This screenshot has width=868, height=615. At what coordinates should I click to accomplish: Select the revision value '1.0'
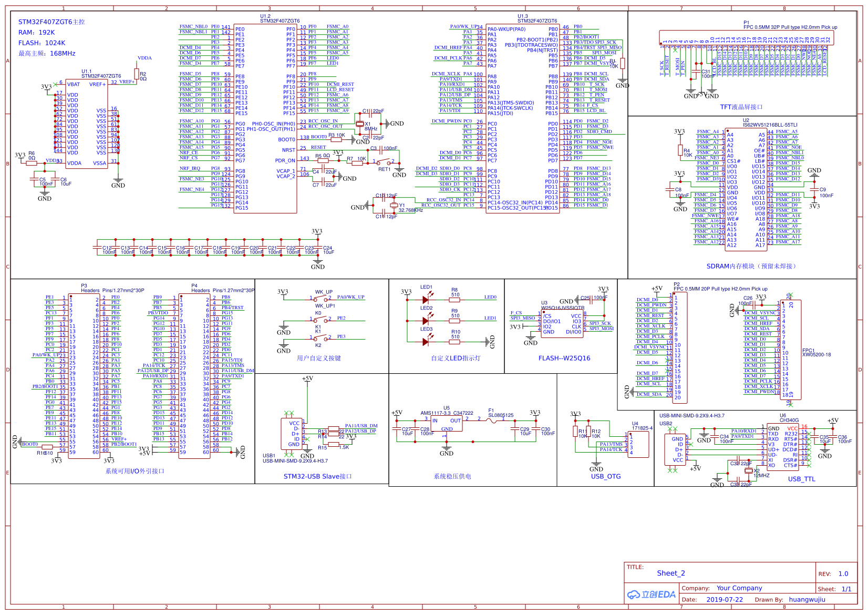click(x=843, y=574)
